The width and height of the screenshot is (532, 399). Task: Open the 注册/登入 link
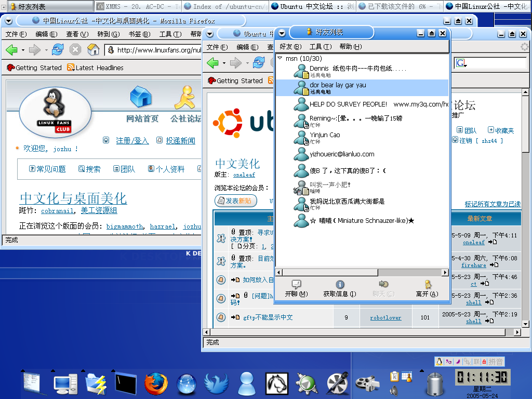(132, 140)
